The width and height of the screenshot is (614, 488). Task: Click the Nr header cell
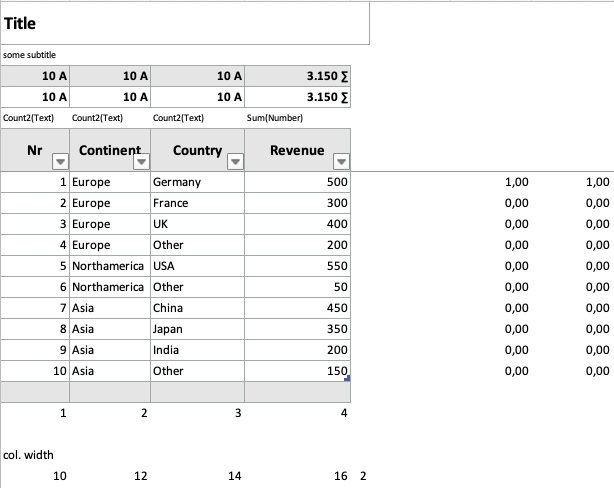(x=35, y=150)
